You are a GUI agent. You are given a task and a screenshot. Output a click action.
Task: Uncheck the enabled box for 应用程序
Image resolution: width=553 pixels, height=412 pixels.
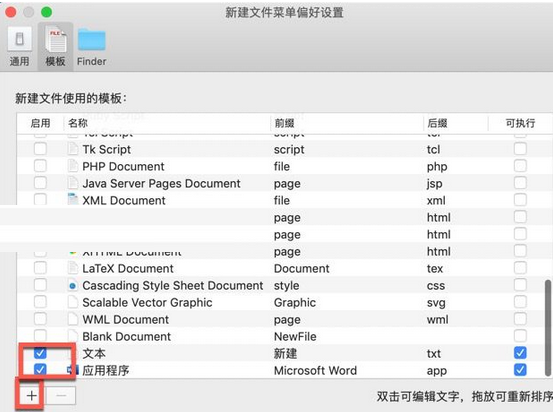pyautogui.click(x=40, y=369)
